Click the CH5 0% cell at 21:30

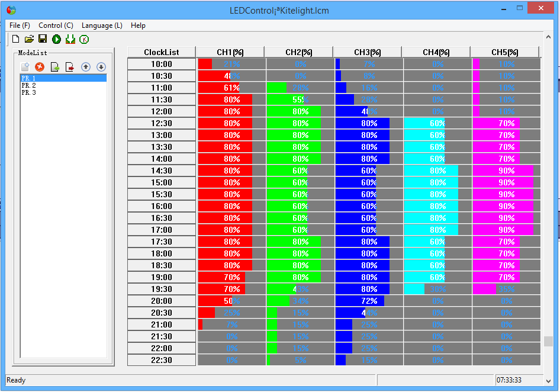click(x=506, y=336)
